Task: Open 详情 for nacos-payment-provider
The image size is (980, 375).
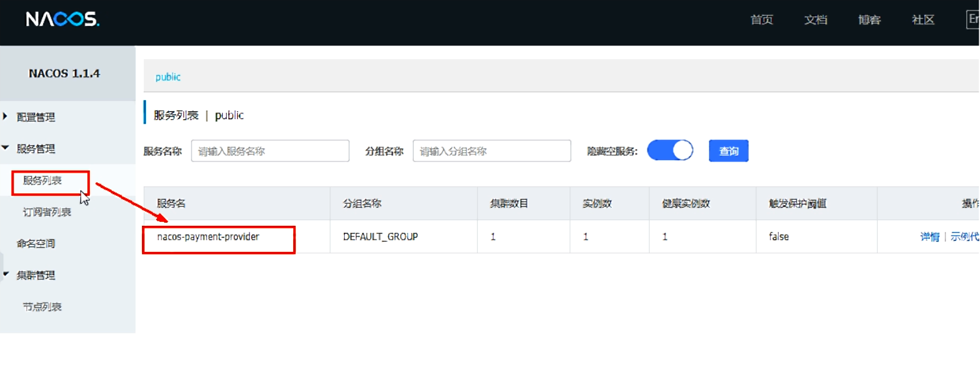Action: coord(929,236)
